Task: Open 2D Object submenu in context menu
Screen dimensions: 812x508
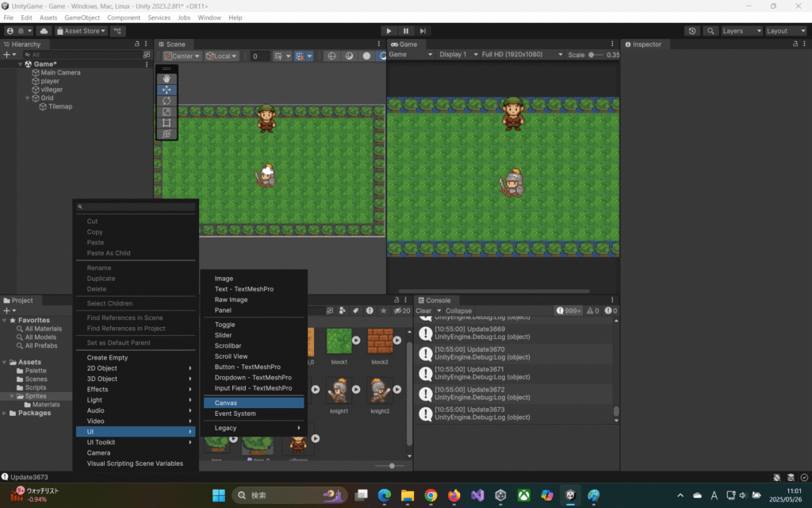Action: (136, 368)
